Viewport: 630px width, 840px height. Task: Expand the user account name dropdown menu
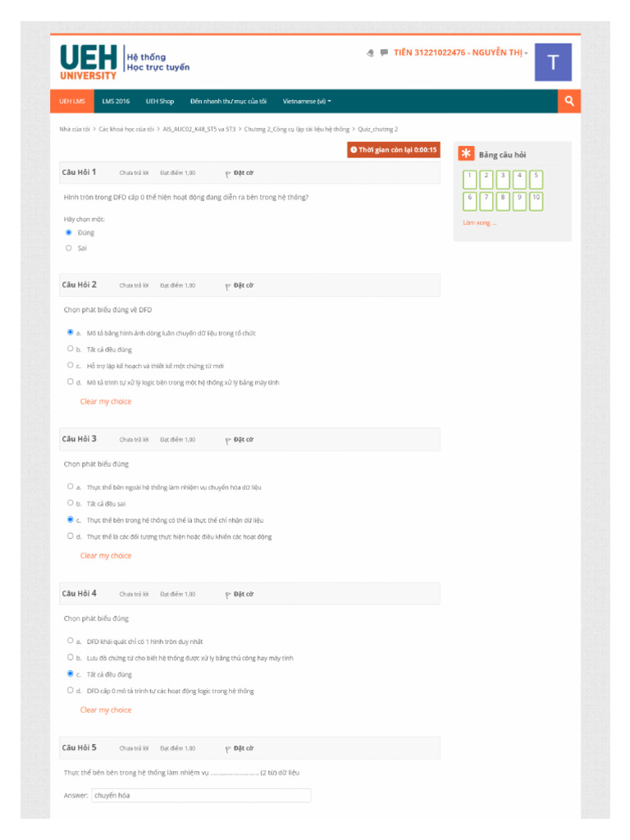pyautogui.click(x=461, y=52)
